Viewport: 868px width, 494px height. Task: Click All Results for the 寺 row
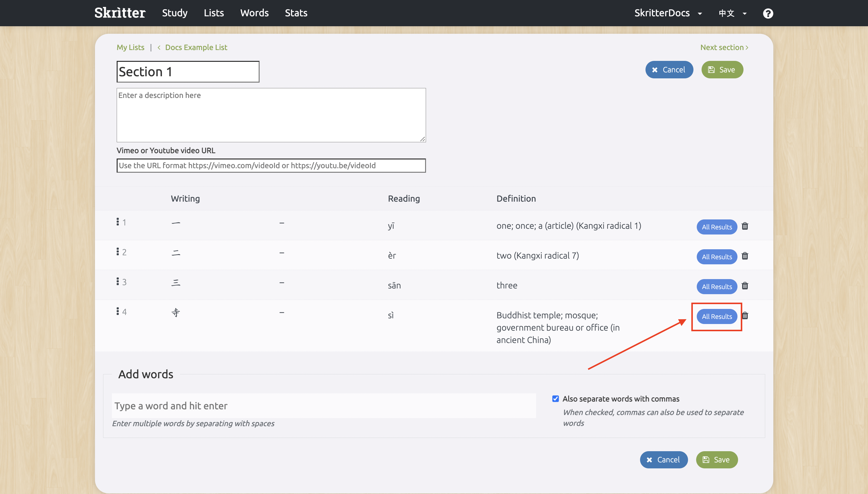[716, 316]
